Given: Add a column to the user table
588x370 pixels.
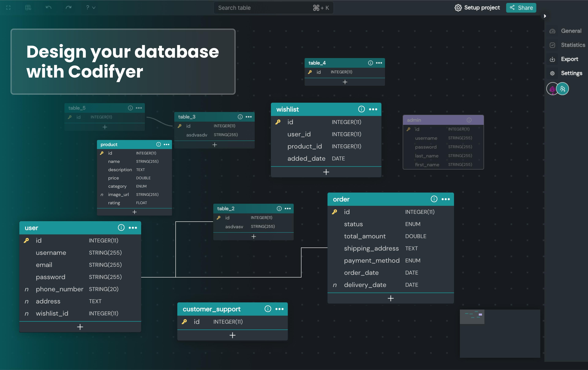Looking at the screenshot, I should (80, 327).
